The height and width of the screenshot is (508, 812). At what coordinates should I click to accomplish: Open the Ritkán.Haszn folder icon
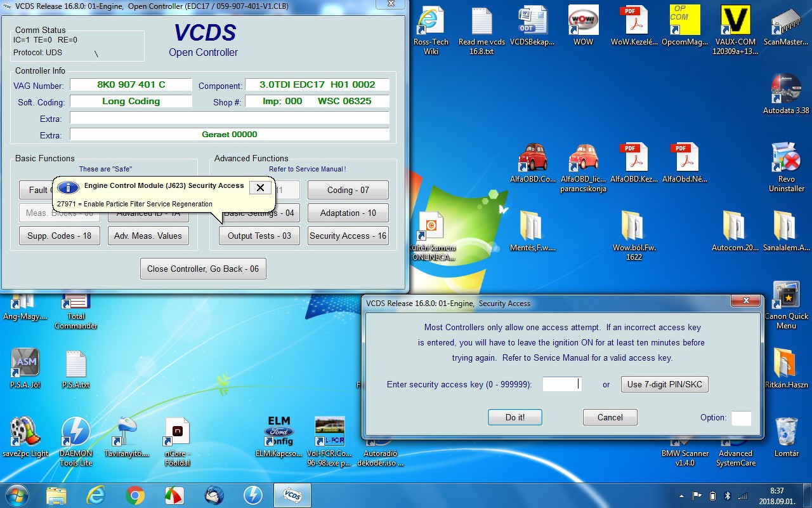[x=786, y=368]
